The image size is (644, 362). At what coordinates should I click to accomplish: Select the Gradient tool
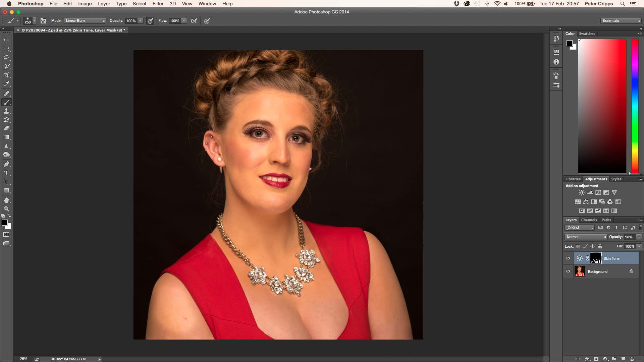click(x=6, y=137)
